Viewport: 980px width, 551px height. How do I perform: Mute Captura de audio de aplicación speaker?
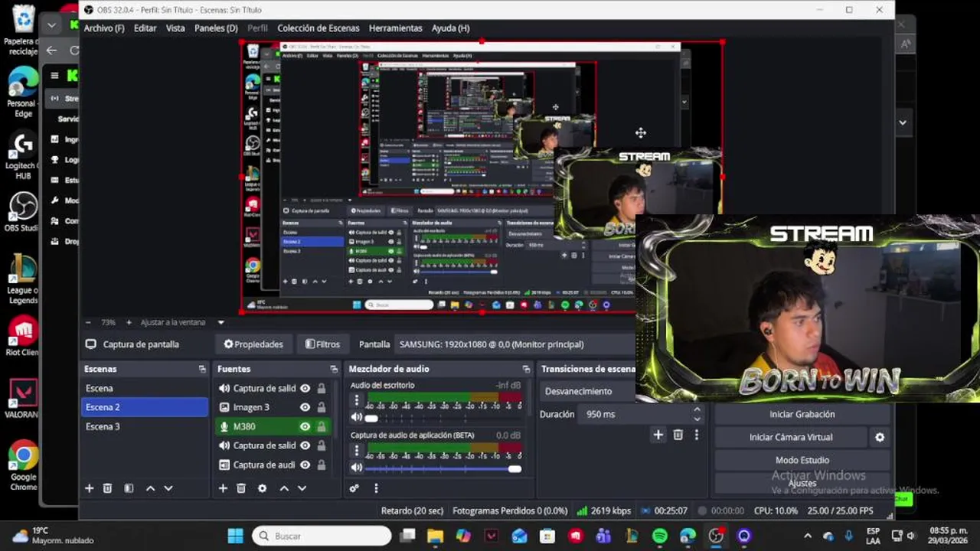click(x=356, y=468)
